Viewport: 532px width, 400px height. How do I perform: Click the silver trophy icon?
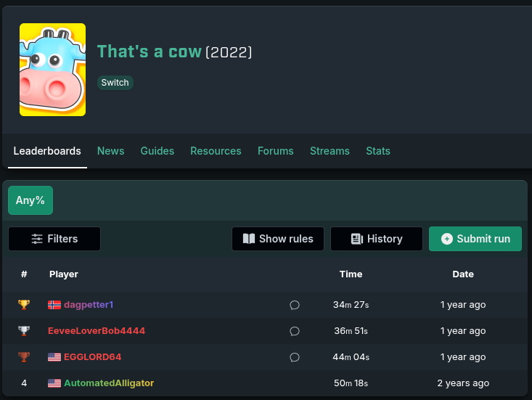pyautogui.click(x=24, y=331)
